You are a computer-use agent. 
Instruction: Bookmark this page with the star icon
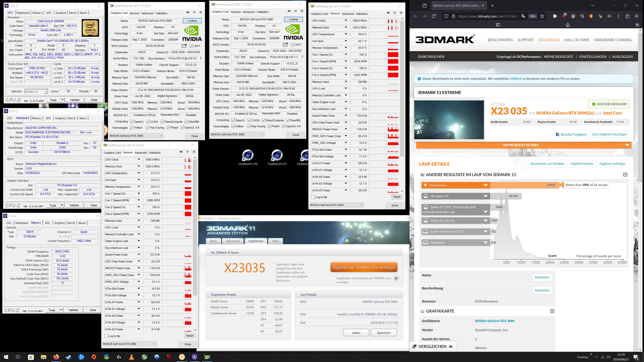point(542,16)
